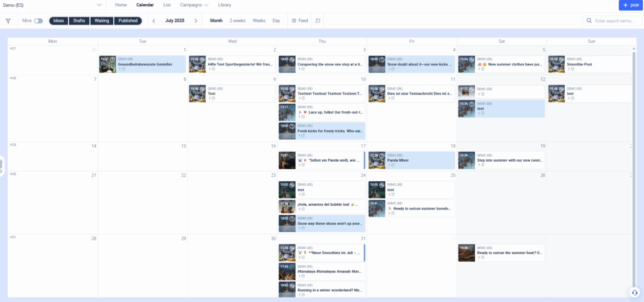The width and height of the screenshot is (644, 302).
Task: Click Facebook icon on Gesundheitsbewusste Genießer post
Action: (x=120, y=69)
